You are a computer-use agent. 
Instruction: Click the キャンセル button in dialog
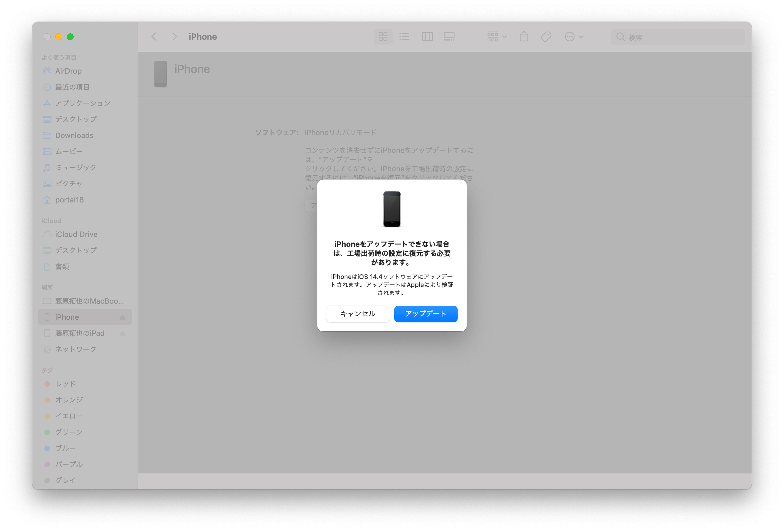(357, 313)
